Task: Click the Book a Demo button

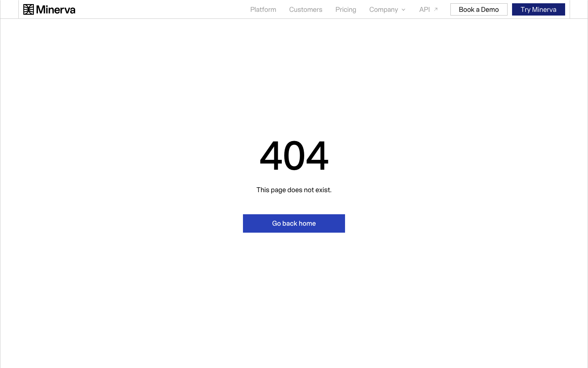Action: pyautogui.click(x=479, y=9)
